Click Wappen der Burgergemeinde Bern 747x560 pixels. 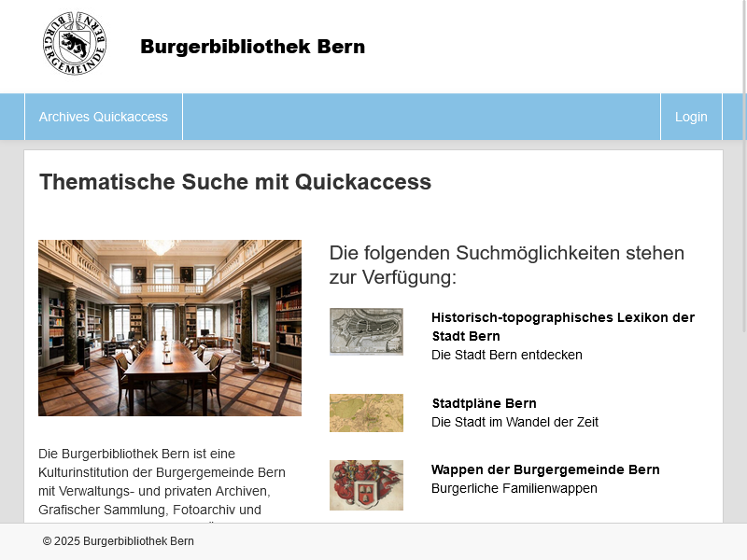click(545, 469)
